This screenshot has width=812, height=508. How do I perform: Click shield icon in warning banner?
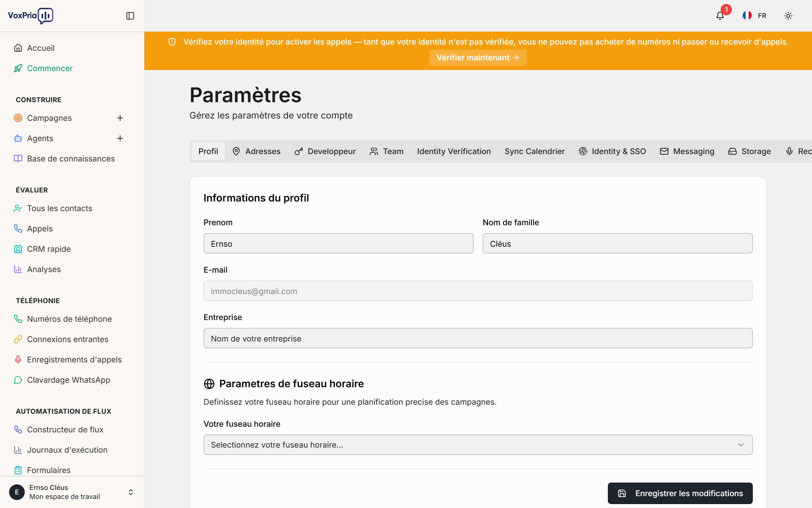click(x=172, y=42)
